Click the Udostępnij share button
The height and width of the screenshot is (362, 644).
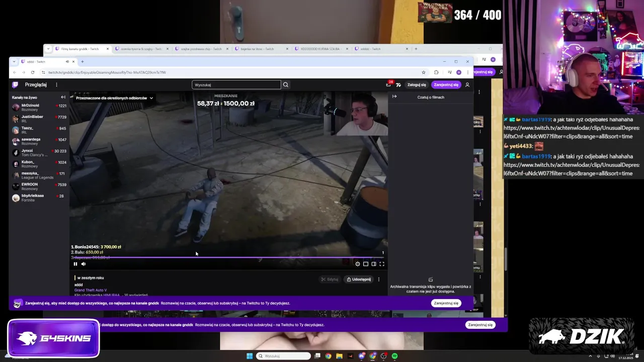tap(359, 280)
